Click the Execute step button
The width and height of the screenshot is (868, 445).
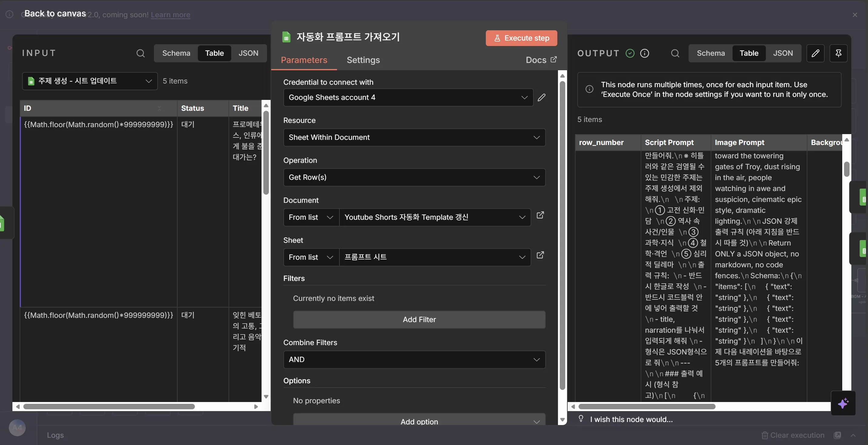[521, 38]
